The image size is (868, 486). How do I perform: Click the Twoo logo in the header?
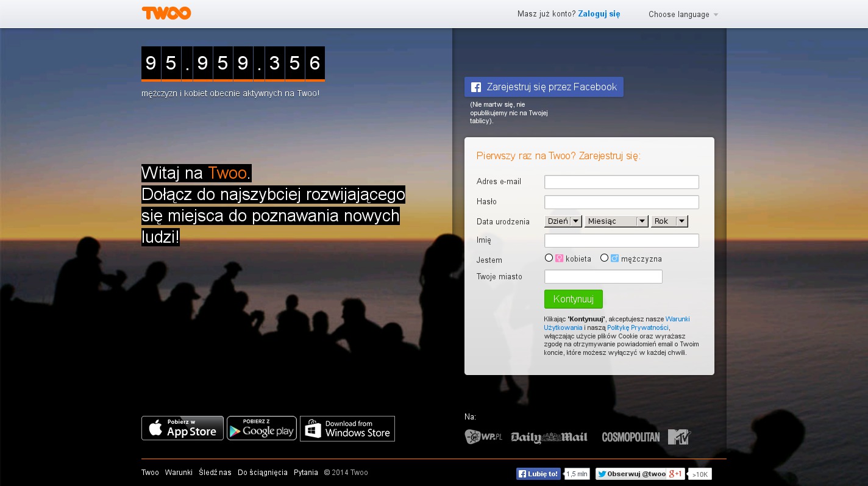pyautogui.click(x=166, y=13)
